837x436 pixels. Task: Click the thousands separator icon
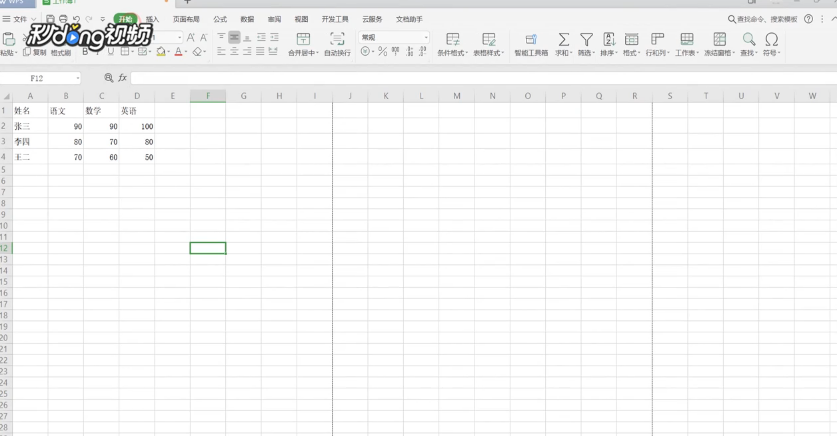click(396, 52)
